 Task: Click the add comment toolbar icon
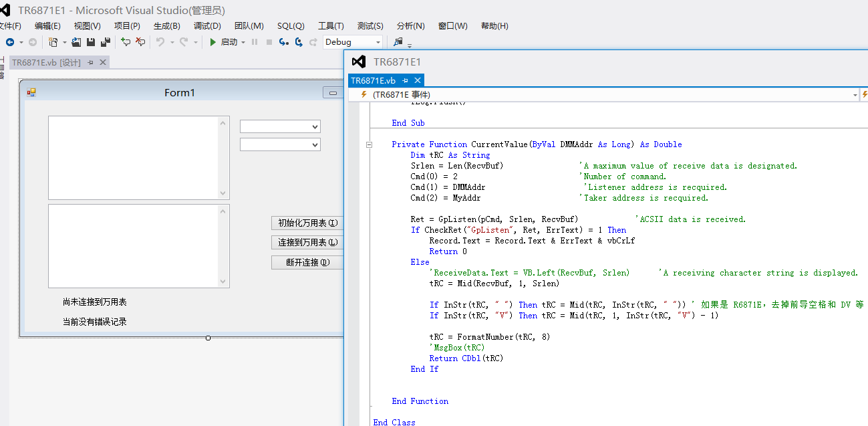(x=126, y=42)
